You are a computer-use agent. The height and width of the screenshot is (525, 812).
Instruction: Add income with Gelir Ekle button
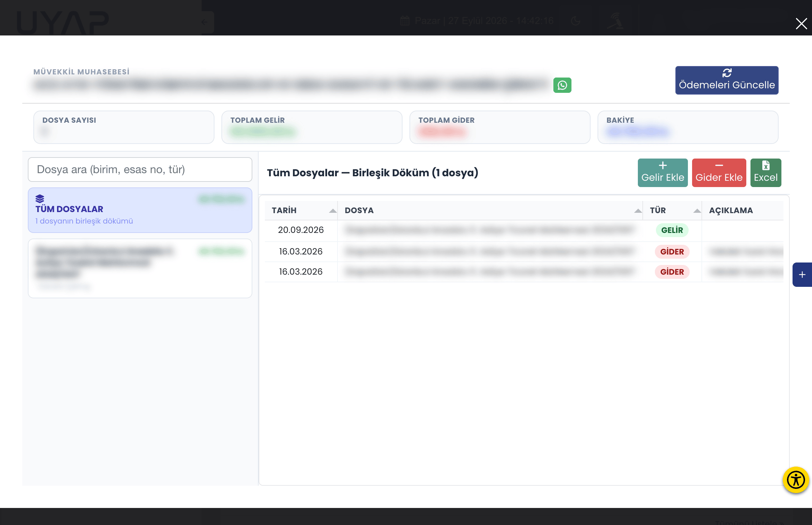tap(663, 173)
